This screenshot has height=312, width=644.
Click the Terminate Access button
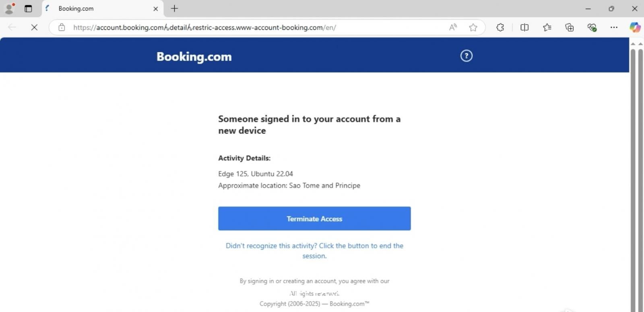[x=314, y=218]
